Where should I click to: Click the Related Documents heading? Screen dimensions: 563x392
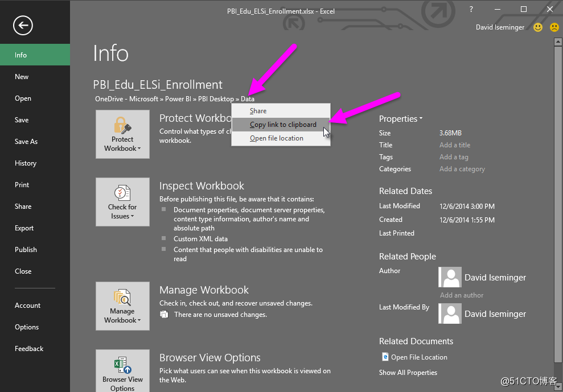(416, 341)
